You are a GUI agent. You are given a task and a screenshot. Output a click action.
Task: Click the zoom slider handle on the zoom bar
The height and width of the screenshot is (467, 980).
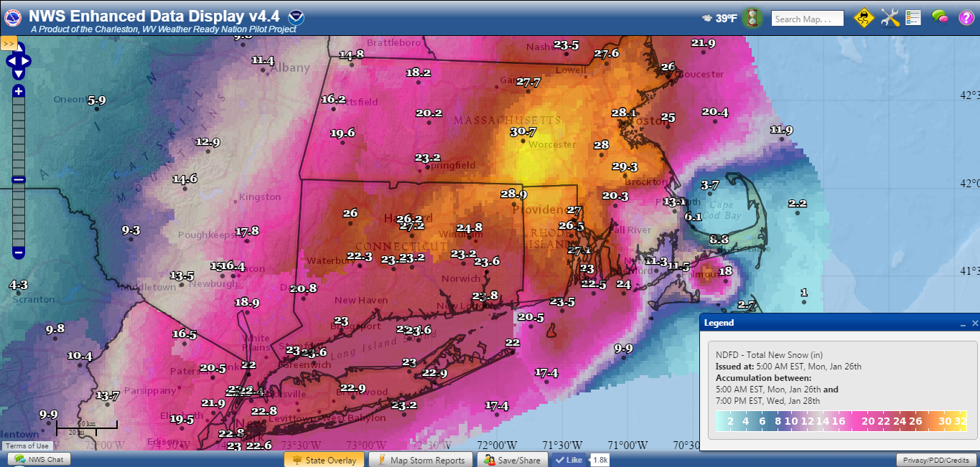coord(18,179)
